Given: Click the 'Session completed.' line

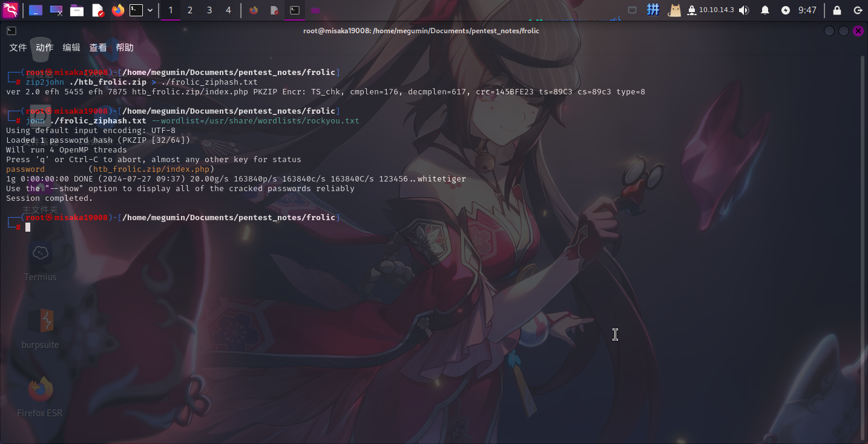Looking at the screenshot, I should coord(50,198).
